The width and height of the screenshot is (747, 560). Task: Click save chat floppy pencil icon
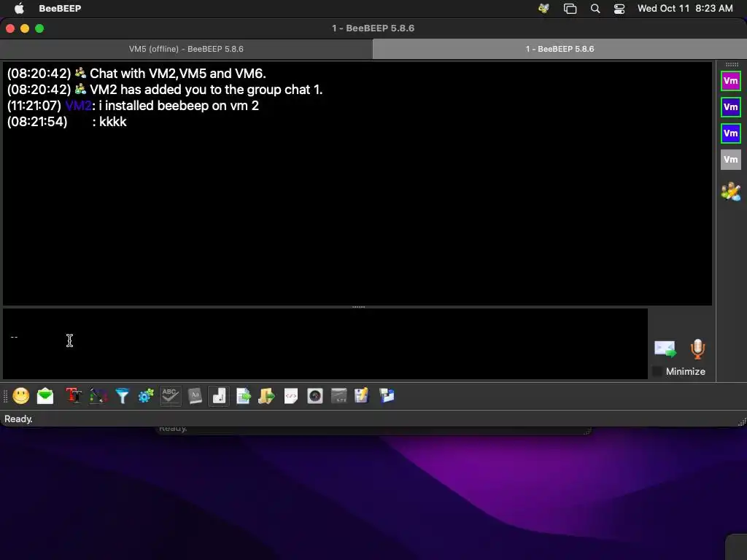(x=362, y=396)
